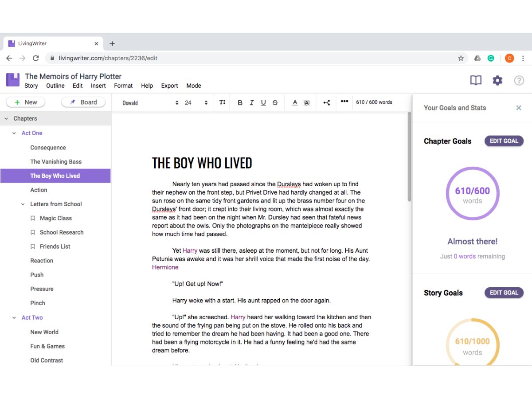Select The Vanishing Bass chapter
The image size is (532, 399).
click(56, 162)
